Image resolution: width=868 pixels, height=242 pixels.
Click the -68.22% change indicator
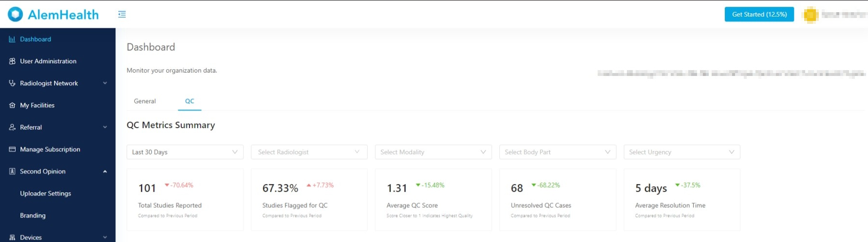(546, 185)
